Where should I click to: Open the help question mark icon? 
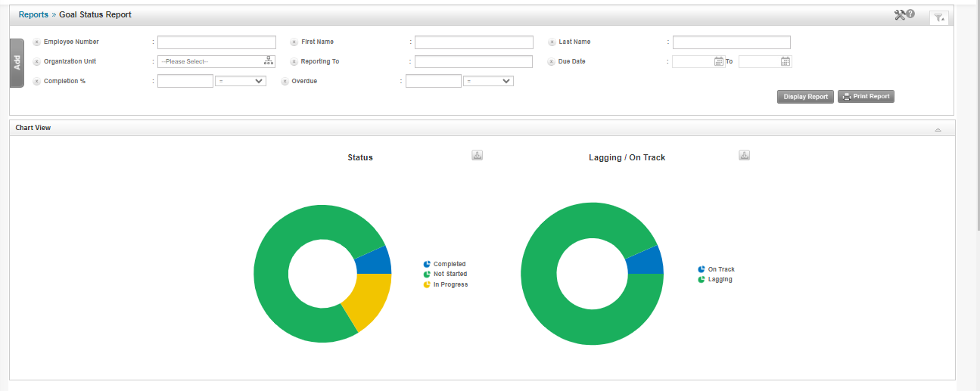tap(910, 14)
